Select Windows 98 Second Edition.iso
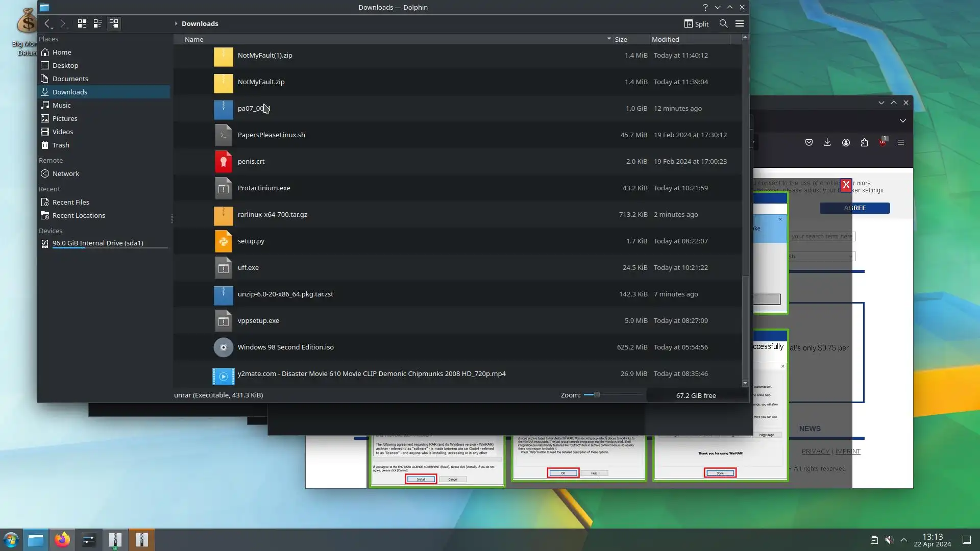 (x=285, y=347)
